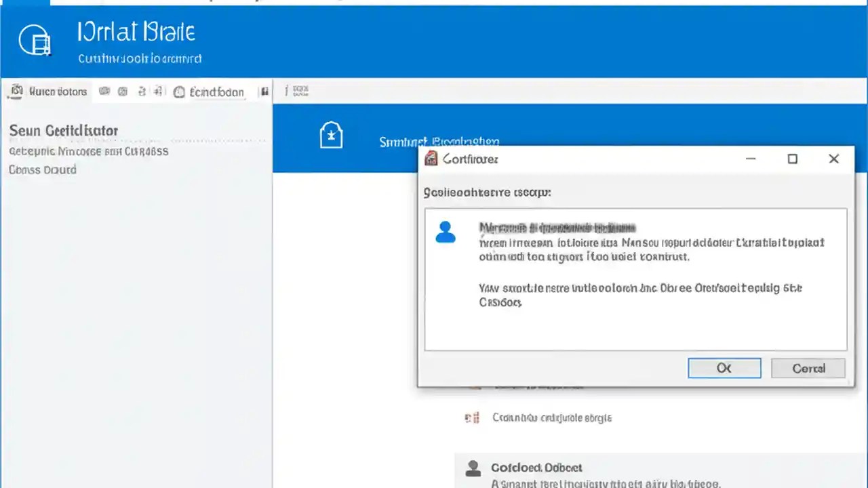Click the app logo in the blue header
Screen dimensions: 868x488
pos(35,41)
